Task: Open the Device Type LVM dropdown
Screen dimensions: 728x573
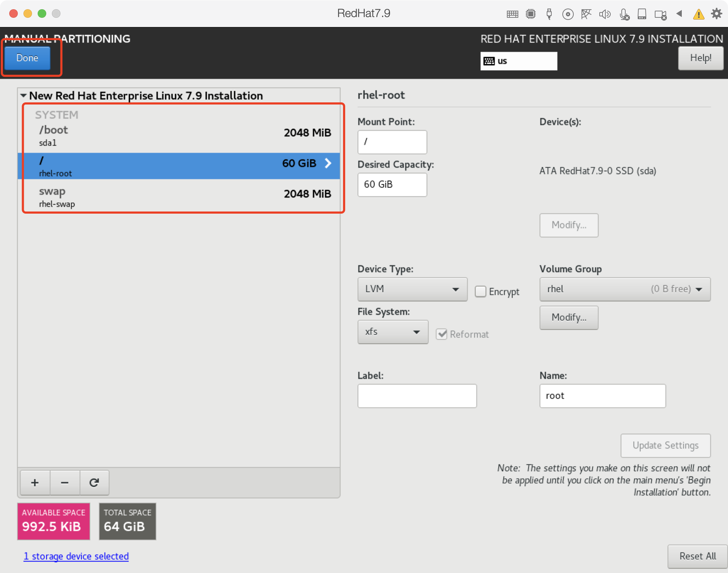Action: click(x=412, y=289)
